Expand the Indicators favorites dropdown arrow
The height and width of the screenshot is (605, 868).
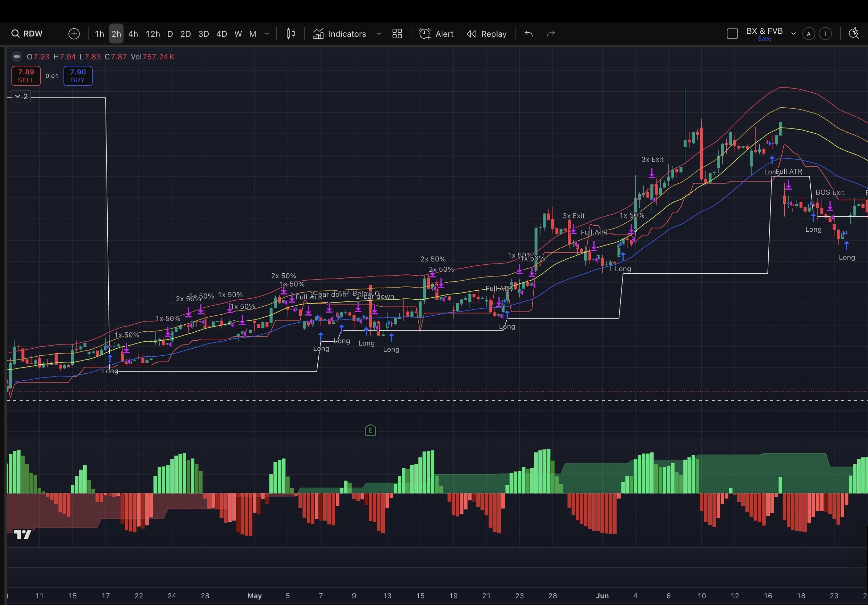379,34
